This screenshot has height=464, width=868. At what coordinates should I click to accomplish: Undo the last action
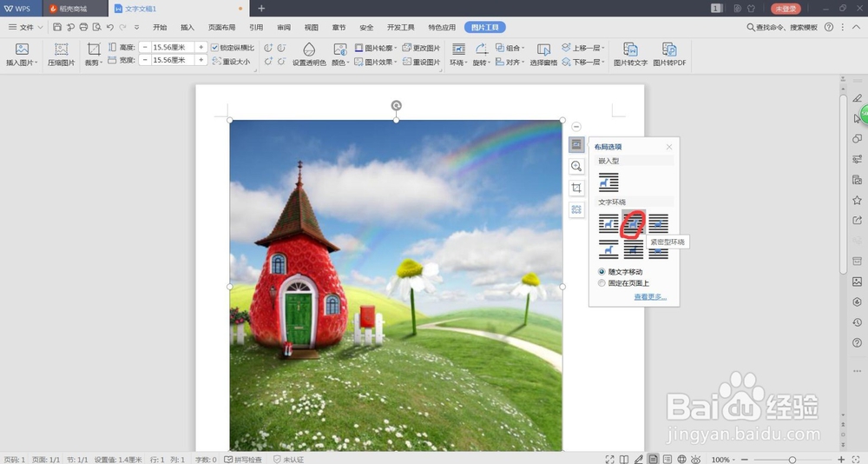pos(110,27)
